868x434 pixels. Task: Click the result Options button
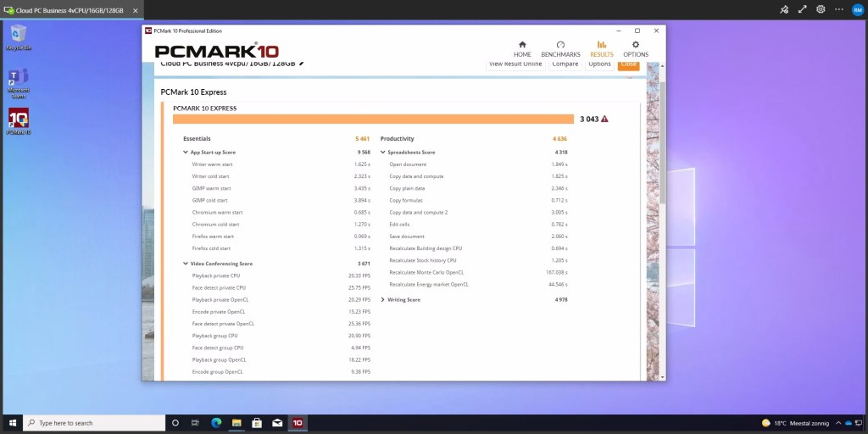click(x=599, y=64)
